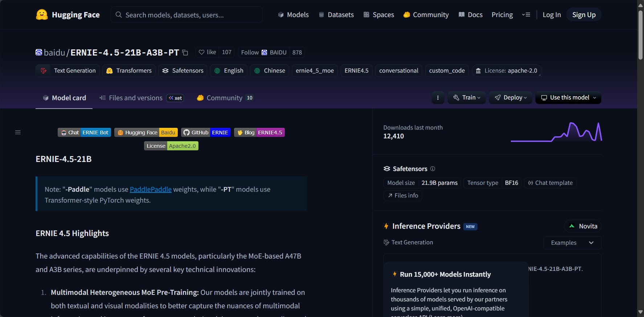Viewport: 644px width, 317px height.
Task: Open the Examples dropdown
Action: [x=572, y=243]
